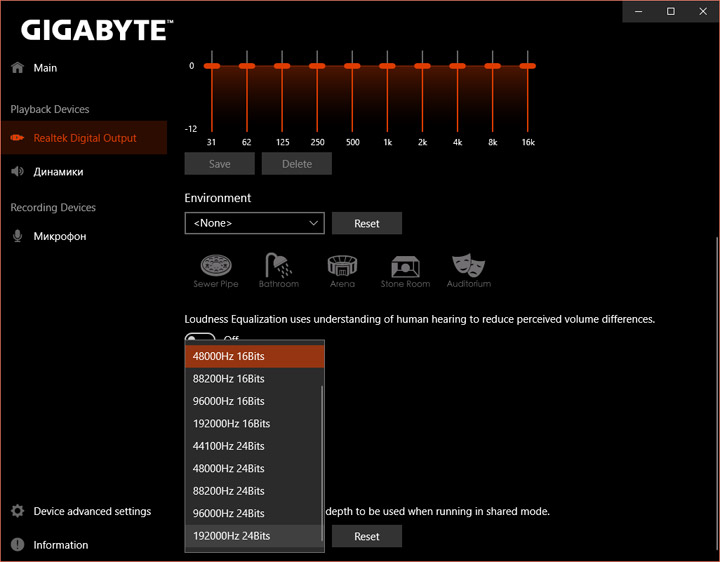This screenshot has height=562, width=720.
Task: Click the Микрофон microphone icon
Action: pos(17,236)
